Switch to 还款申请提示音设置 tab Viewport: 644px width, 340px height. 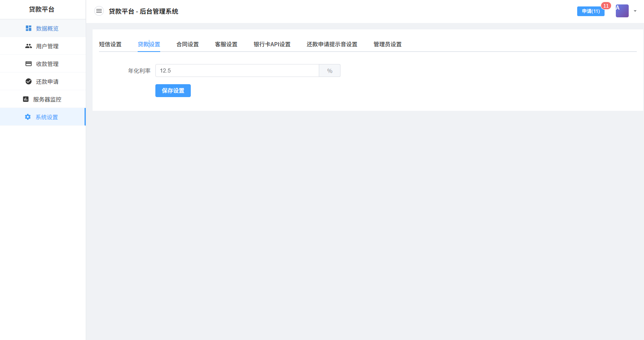(x=332, y=44)
